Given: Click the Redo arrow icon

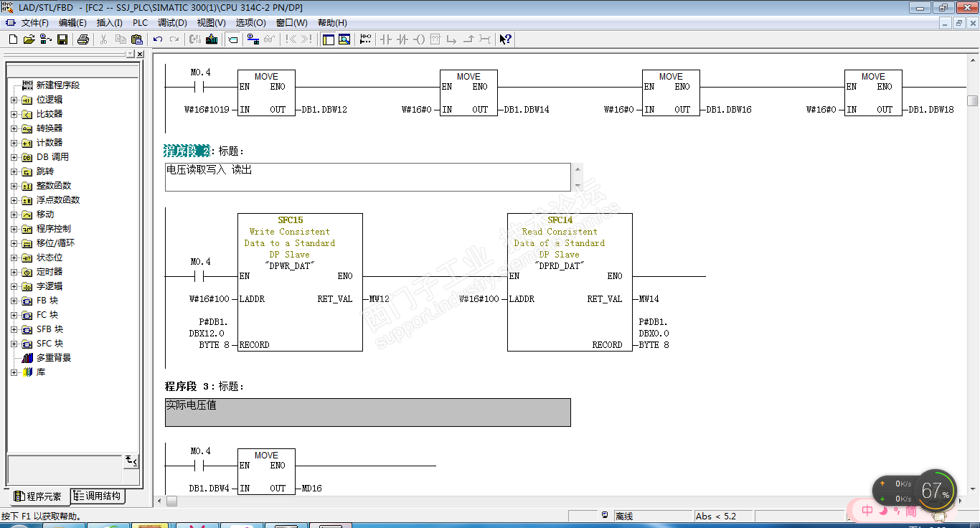Looking at the screenshot, I should pyautogui.click(x=174, y=39).
